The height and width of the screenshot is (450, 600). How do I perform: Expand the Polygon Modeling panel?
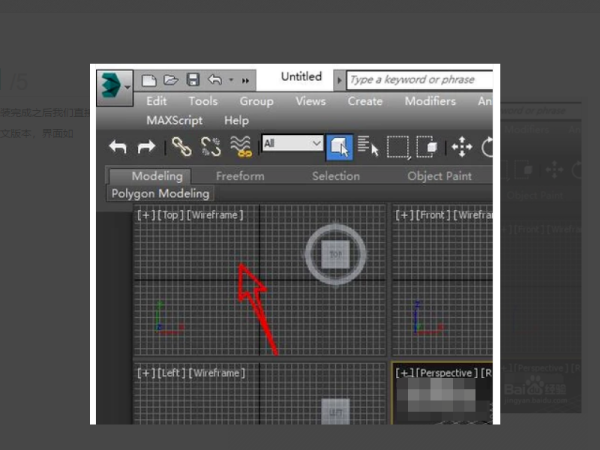[160, 194]
